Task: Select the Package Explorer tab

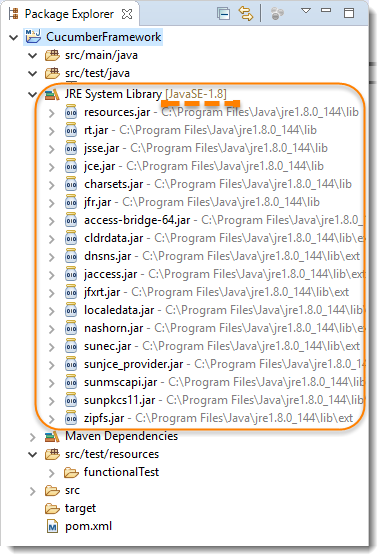Action: coord(69,14)
